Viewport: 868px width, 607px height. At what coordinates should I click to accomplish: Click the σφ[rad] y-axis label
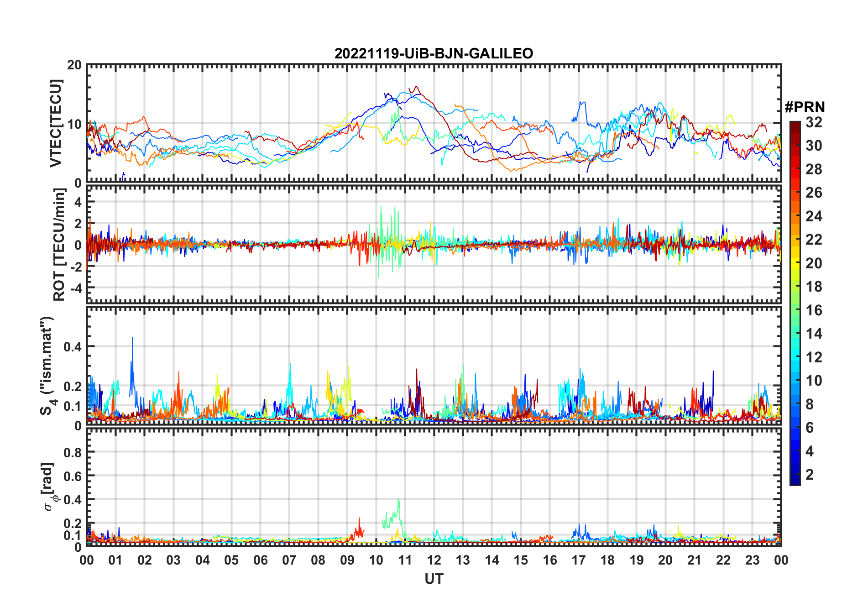click(x=49, y=487)
